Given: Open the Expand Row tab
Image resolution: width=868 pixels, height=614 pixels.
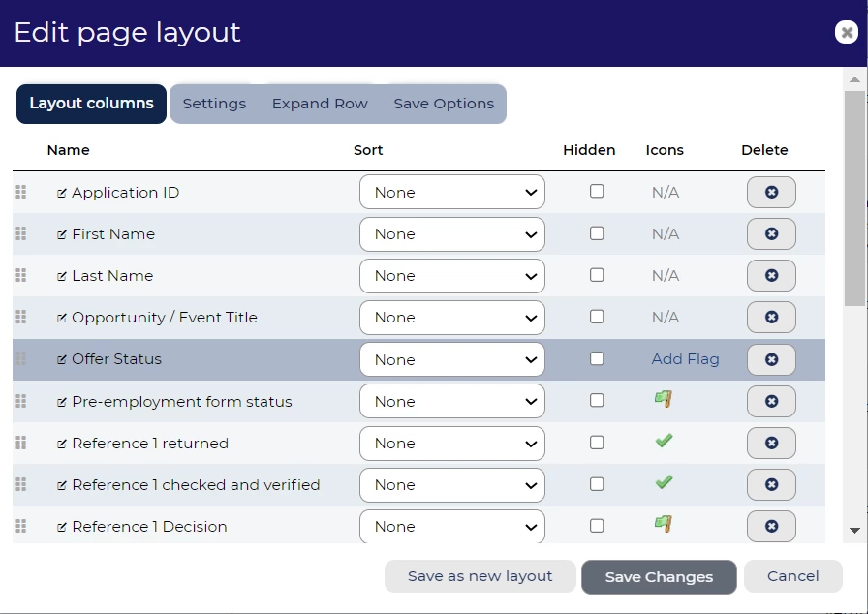Looking at the screenshot, I should point(320,104).
